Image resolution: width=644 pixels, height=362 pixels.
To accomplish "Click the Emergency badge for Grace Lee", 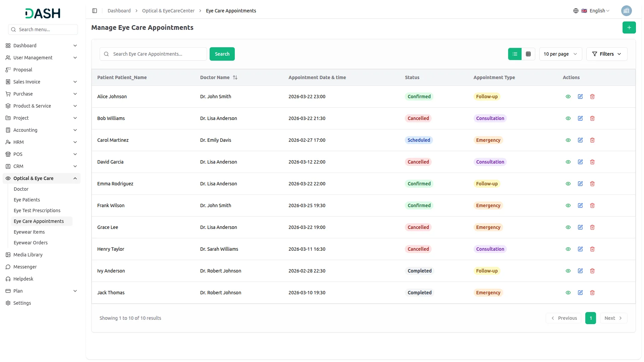I will tap(488, 227).
